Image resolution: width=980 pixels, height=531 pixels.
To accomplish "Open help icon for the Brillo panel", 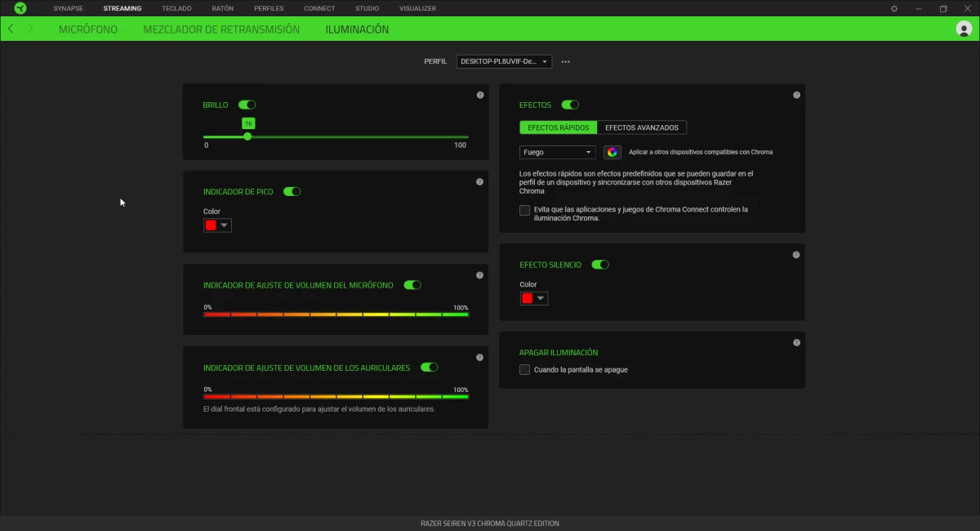I will click(480, 95).
